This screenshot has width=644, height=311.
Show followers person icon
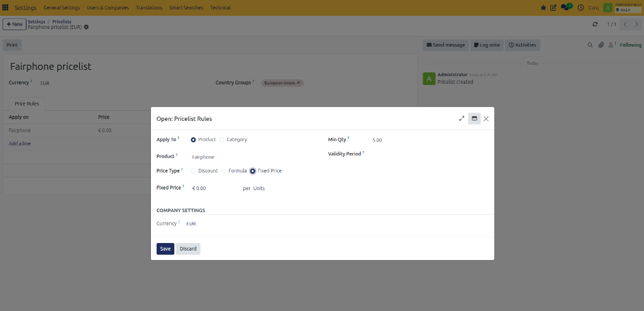click(x=612, y=45)
